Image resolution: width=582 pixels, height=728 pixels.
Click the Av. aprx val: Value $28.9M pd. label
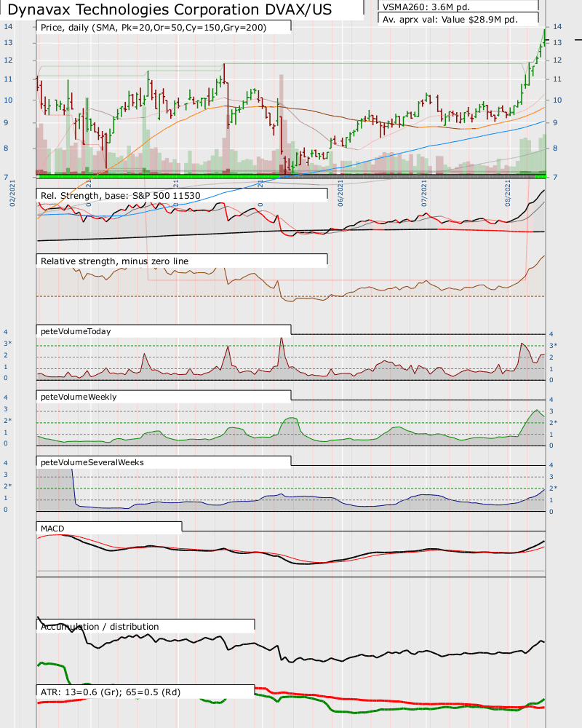click(x=450, y=20)
